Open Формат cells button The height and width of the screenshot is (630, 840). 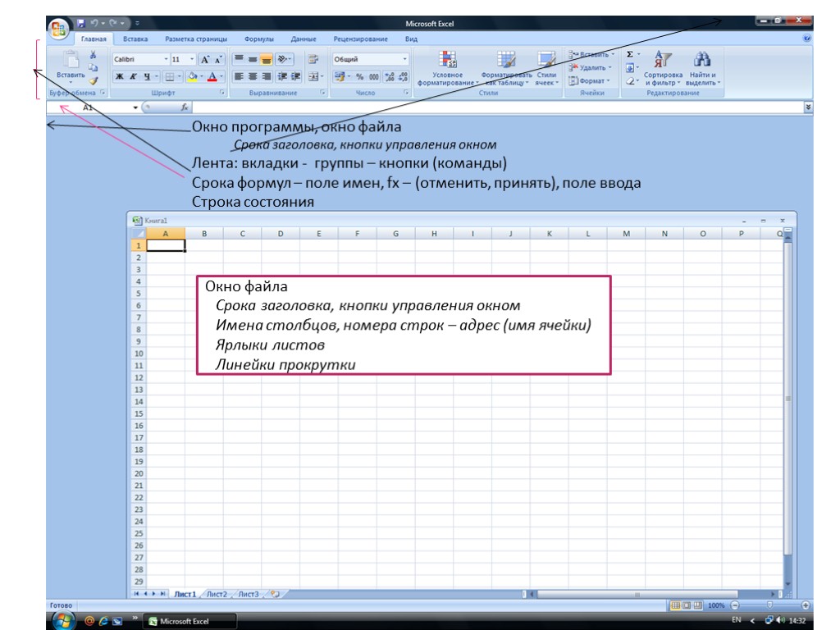pyautogui.click(x=589, y=81)
